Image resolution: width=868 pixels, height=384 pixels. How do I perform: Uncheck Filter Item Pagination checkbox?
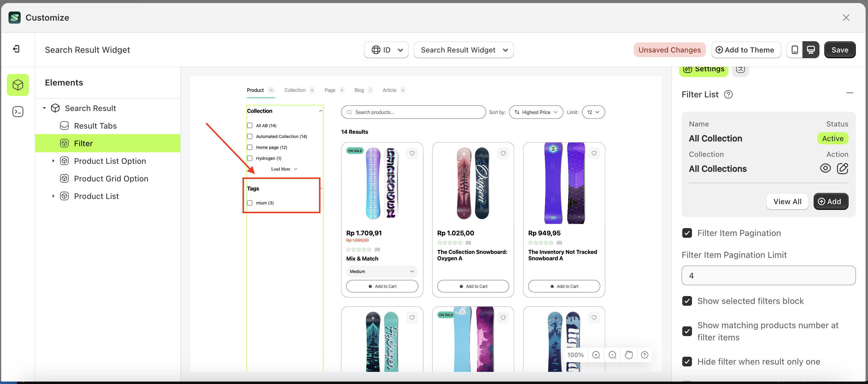tap(687, 233)
